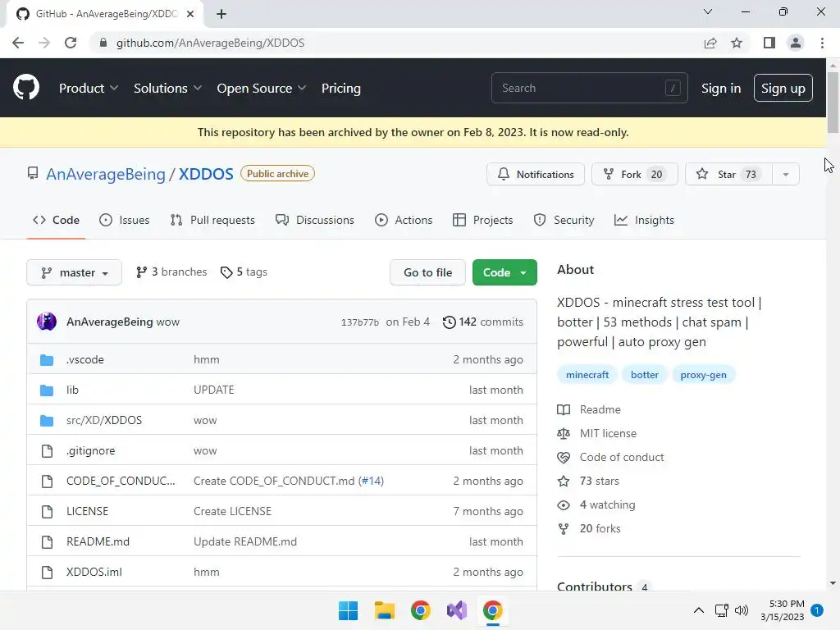
Task: Open the CODE_OF_CONDUCT file entry
Action: (x=121, y=481)
